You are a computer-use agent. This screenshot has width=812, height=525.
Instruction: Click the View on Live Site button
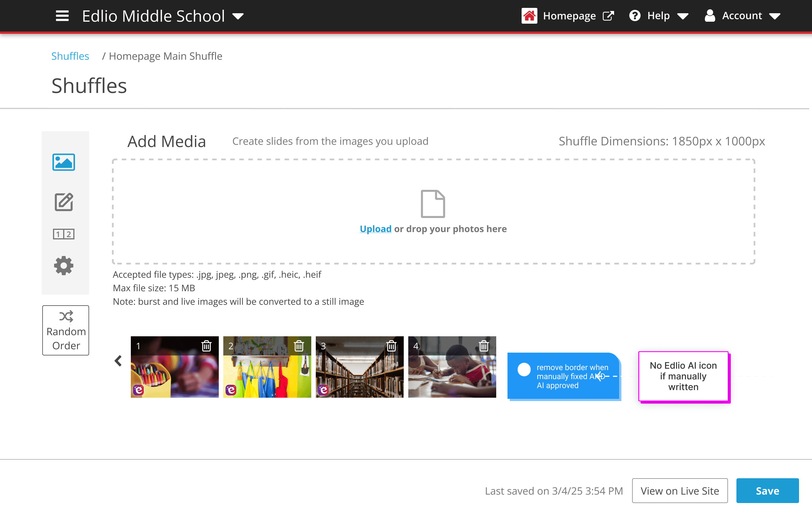pyautogui.click(x=679, y=491)
